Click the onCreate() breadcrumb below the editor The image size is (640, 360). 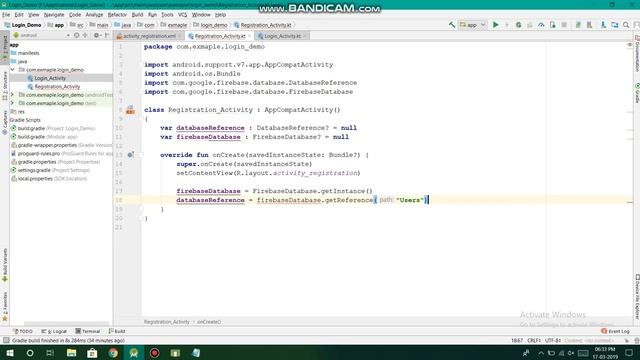[x=209, y=322]
